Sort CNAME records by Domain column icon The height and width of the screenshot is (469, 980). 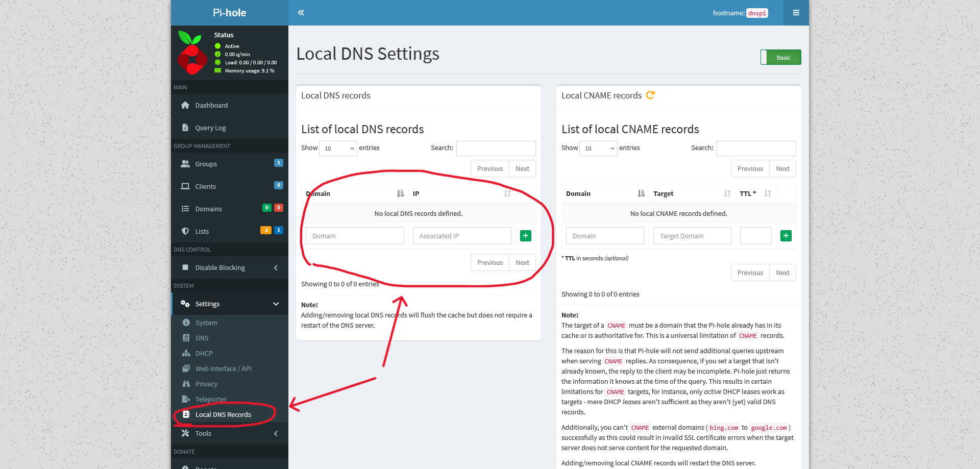tap(641, 193)
